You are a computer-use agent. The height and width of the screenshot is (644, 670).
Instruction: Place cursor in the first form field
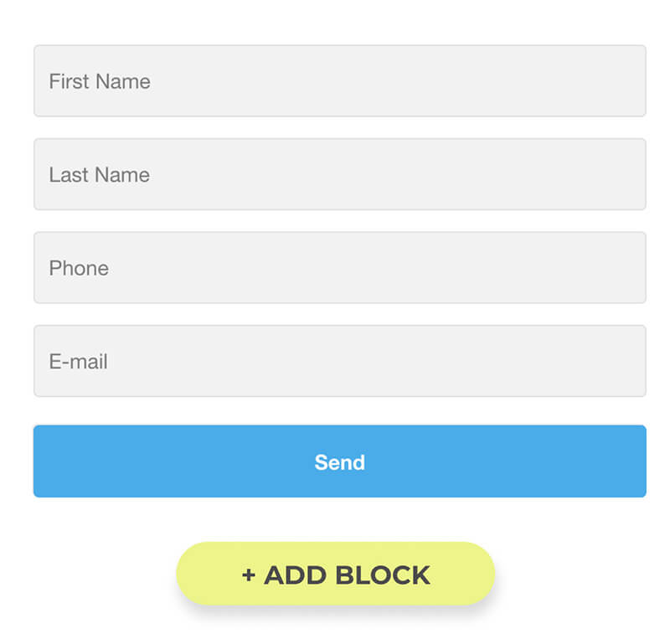[339, 81]
